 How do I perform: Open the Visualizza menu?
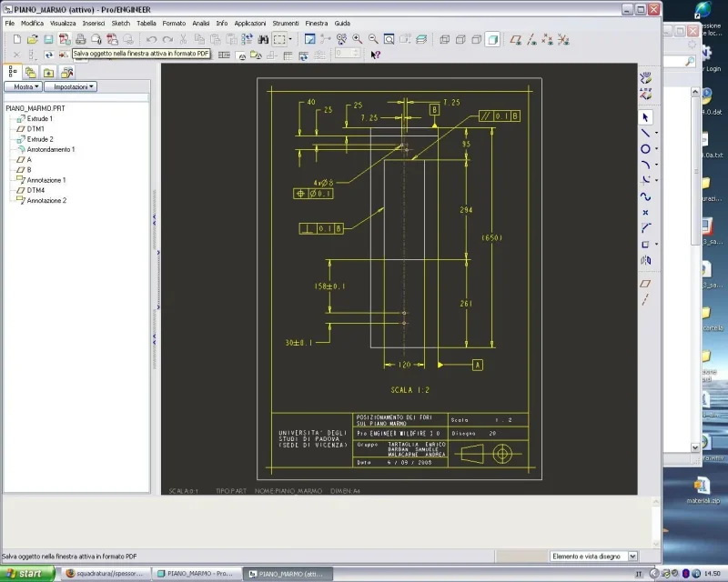(x=63, y=24)
